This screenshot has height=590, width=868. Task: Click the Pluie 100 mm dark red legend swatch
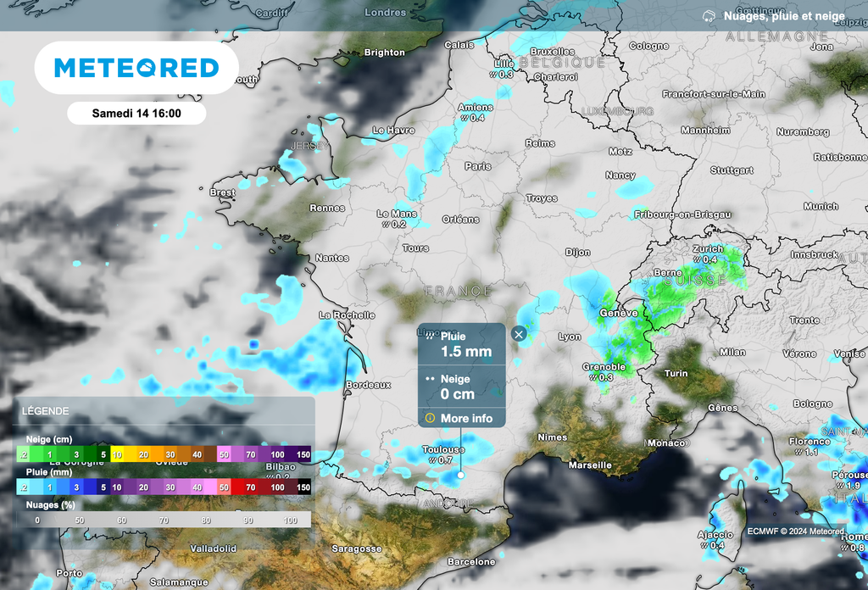point(277,487)
